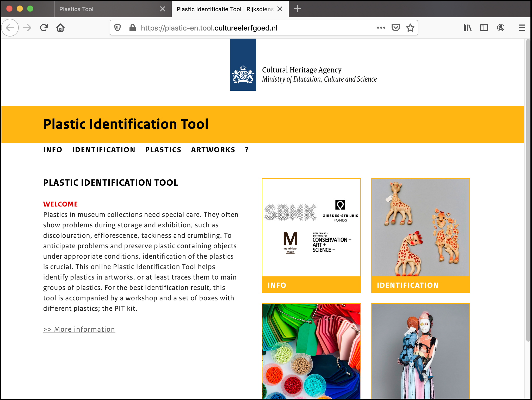Save page to Pocket icon

tap(395, 28)
